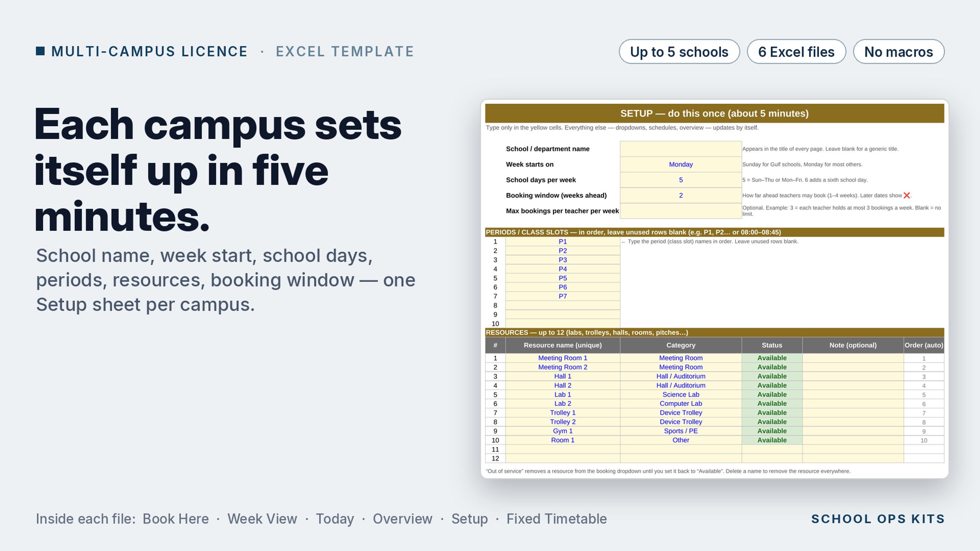The image size is (980, 551).
Task: Click the 'No macros' pill badge
Action: [898, 52]
